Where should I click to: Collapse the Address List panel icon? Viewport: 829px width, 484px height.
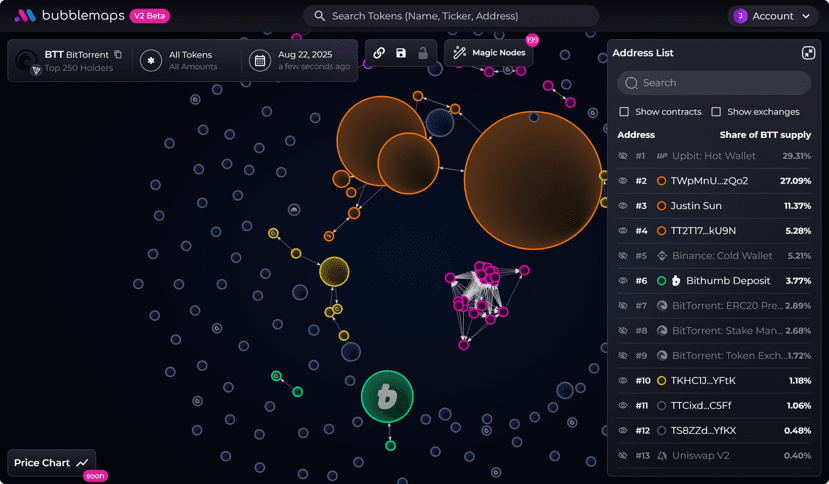tap(808, 53)
